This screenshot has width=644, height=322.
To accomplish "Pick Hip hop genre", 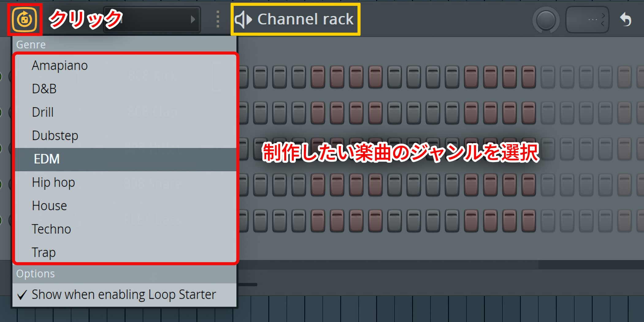I will coord(126,183).
